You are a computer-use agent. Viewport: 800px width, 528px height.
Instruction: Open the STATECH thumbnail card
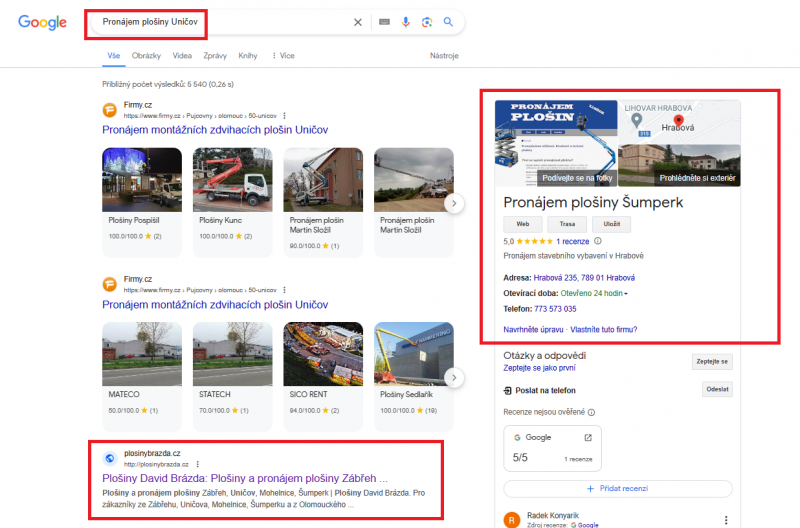233,376
